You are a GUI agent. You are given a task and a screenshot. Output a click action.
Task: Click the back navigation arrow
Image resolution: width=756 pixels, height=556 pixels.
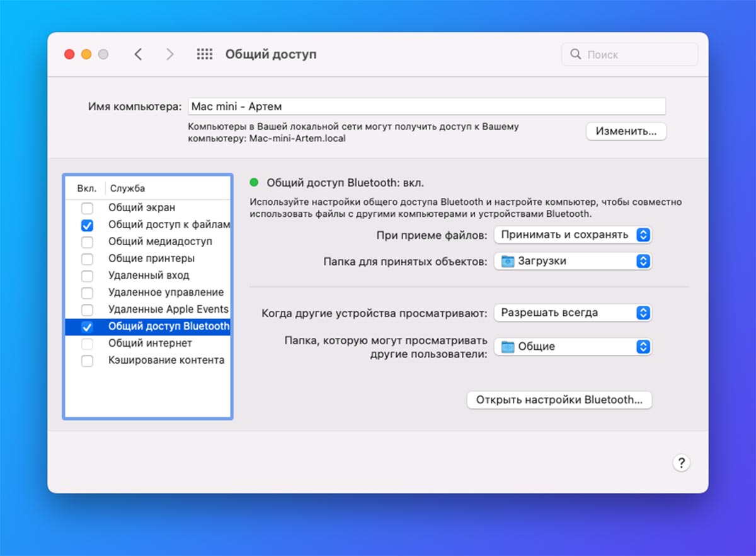(139, 55)
